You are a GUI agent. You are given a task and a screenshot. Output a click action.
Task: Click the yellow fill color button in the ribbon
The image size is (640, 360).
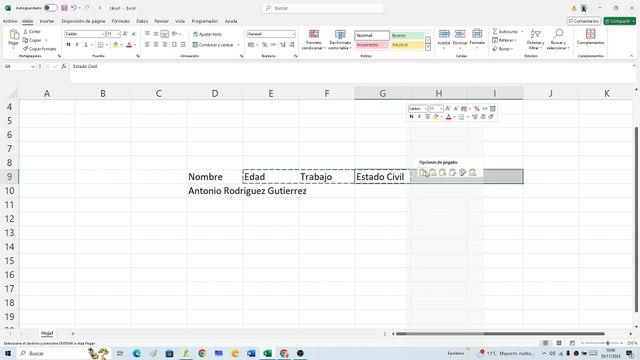coord(116,44)
